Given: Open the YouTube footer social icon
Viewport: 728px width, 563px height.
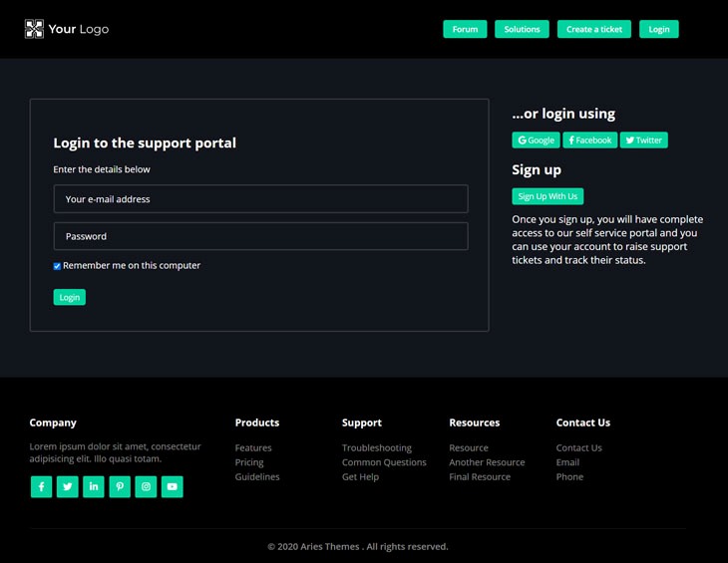Looking at the screenshot, I should (173, 486).
